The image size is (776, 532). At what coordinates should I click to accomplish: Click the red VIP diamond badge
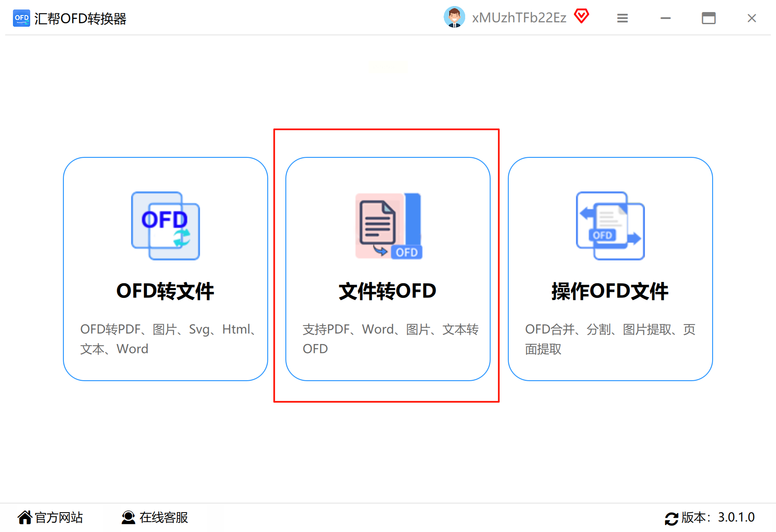[x=582, y=16]
